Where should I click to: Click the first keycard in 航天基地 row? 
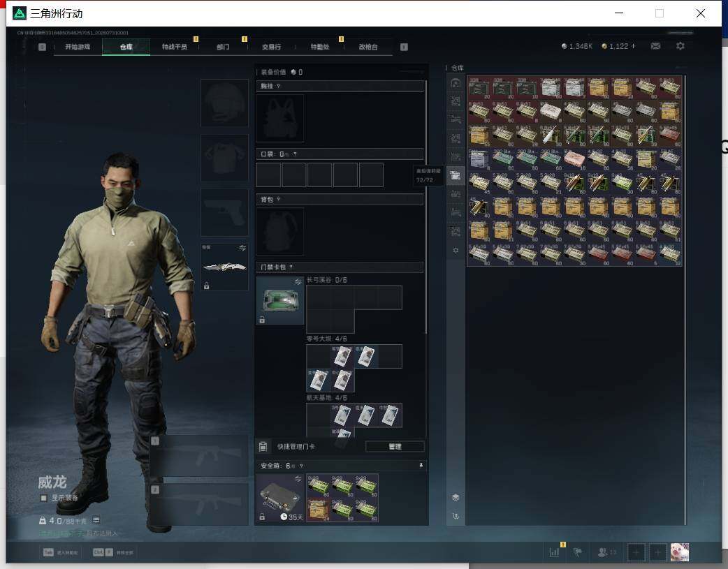(x=342, y=415)
